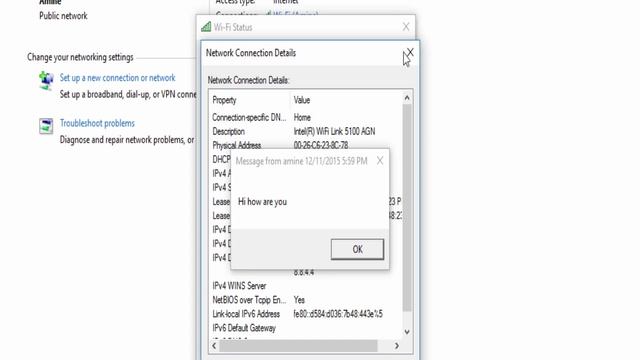Click the vertical scrollbar thumb in details list
This screenshot has height=360, width=640.
point(407,207)
